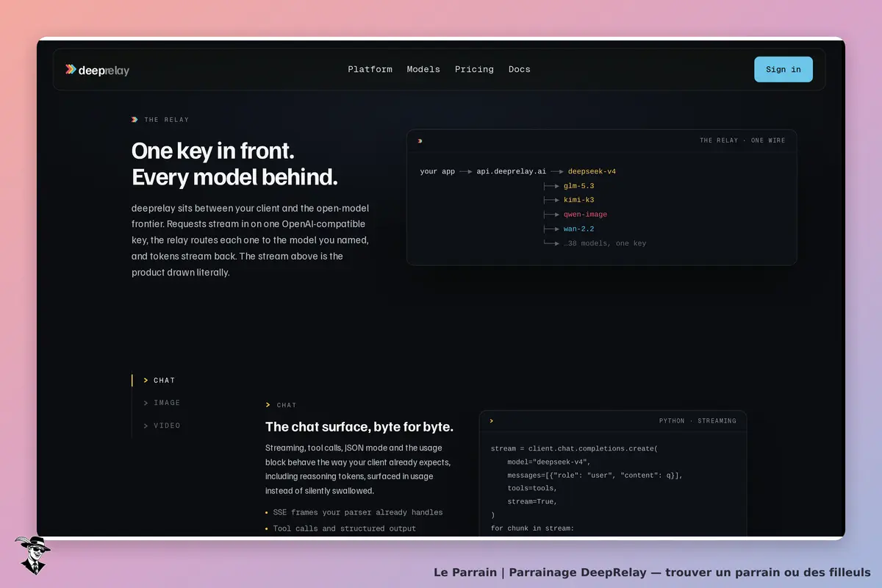Click the deeprelay logo in the header

[x=97, y=70]
